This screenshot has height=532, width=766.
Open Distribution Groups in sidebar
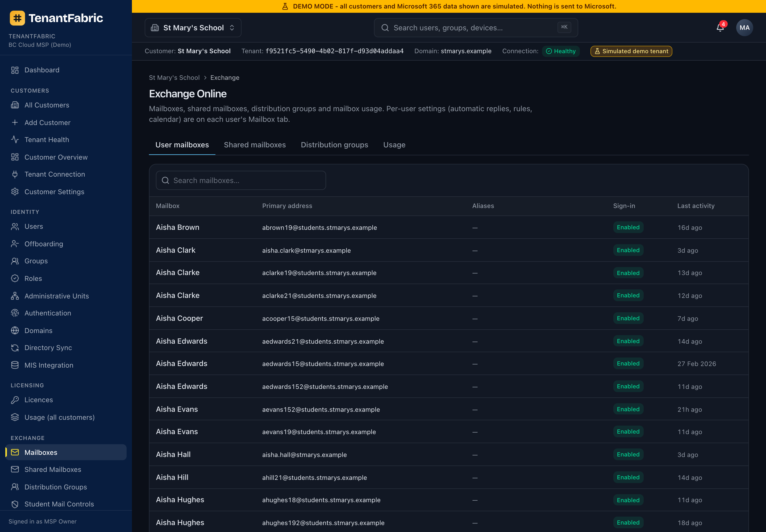[x=66, y=487]
